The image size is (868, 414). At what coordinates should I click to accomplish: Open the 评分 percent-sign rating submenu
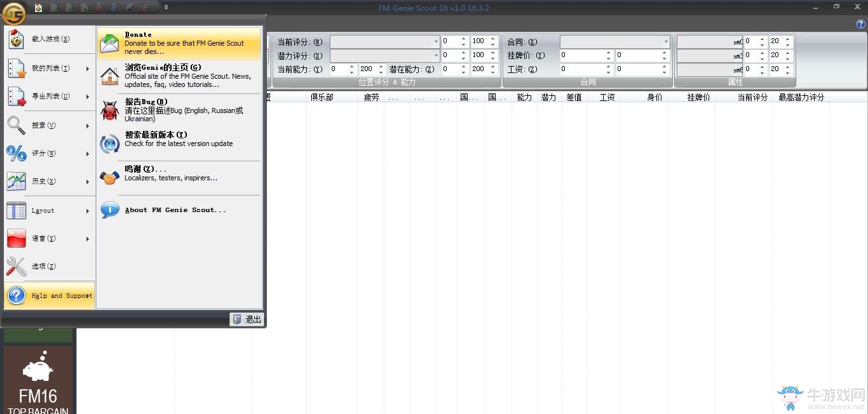(x=50, y=154)
